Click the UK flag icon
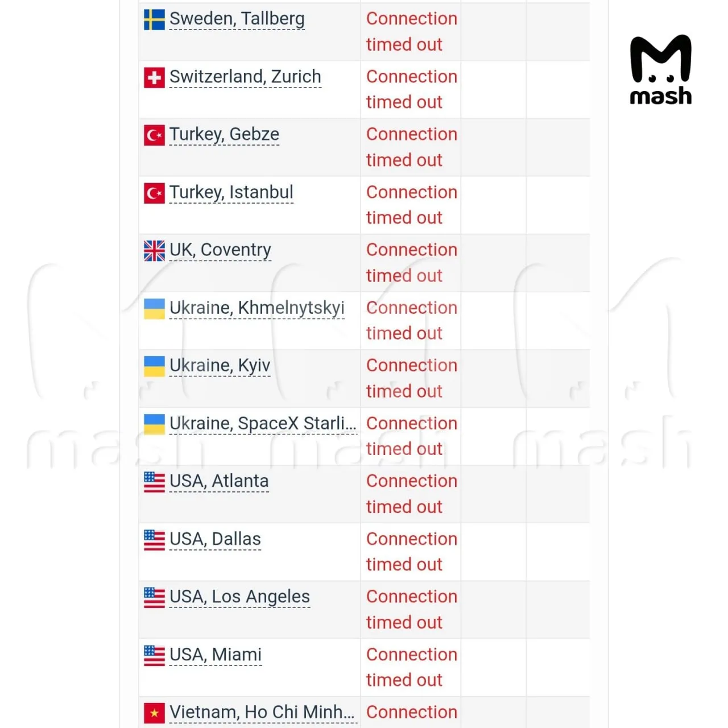Viewport: 728px width, 728px height. (154, 250)
